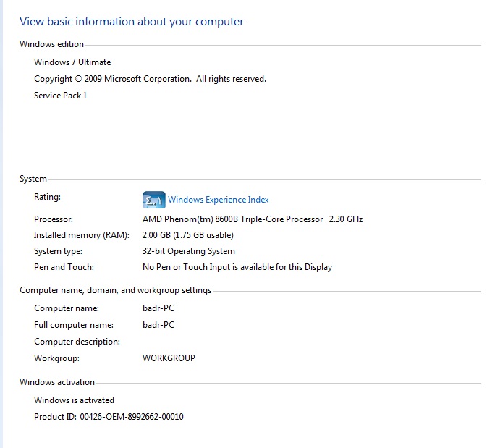Click the 'Computer name, domain, and workgroup settings' header
Image resolution: width=487 pixels, height=448 pixels.
115,290
